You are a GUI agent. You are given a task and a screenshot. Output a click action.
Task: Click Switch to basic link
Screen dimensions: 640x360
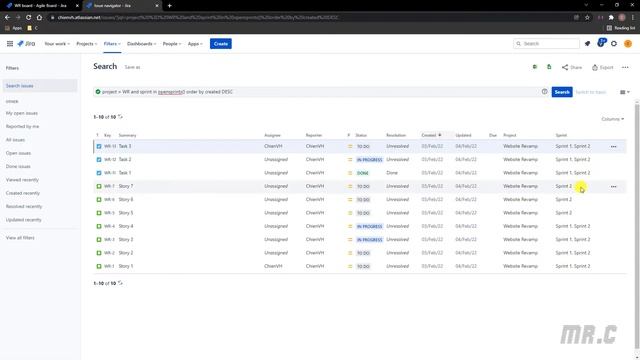tap(590, 92)
